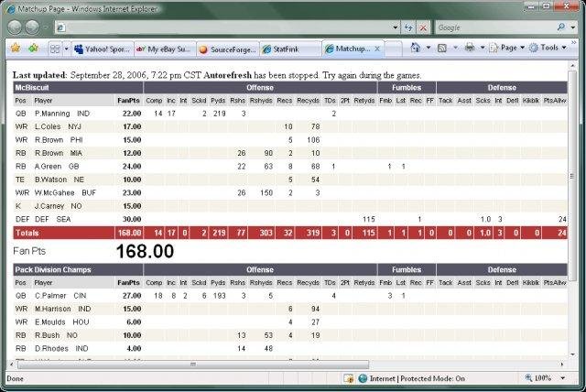This screenshot has width=586, height=392.
Task: Click the browser Forward button
Action: (33, 27)
